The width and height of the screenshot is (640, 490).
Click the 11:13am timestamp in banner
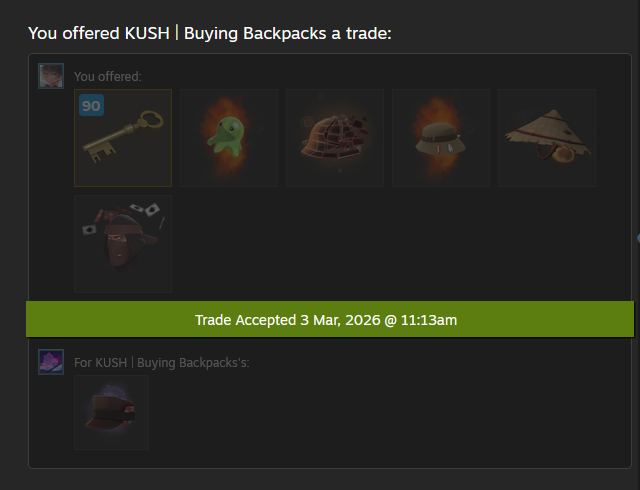(429, 320)
